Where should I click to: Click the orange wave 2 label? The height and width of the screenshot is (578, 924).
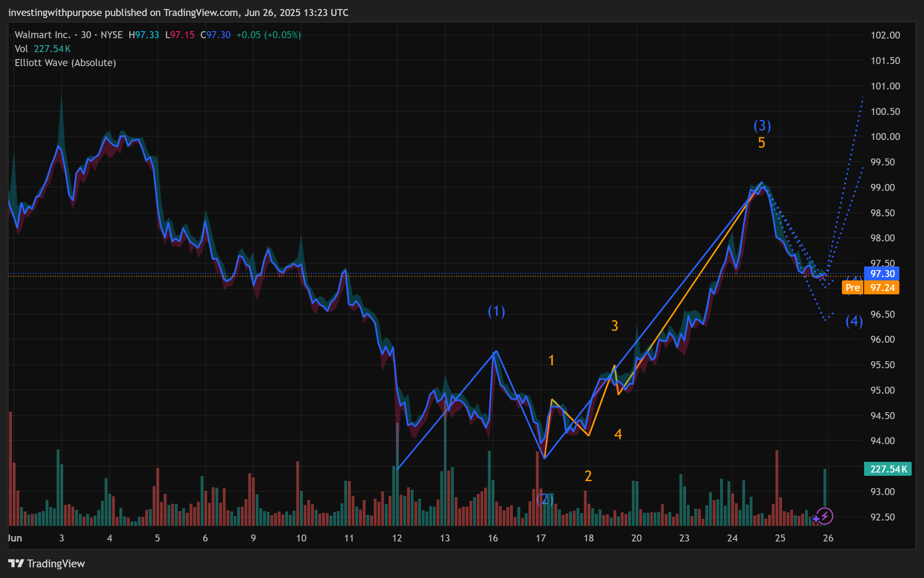588,476
